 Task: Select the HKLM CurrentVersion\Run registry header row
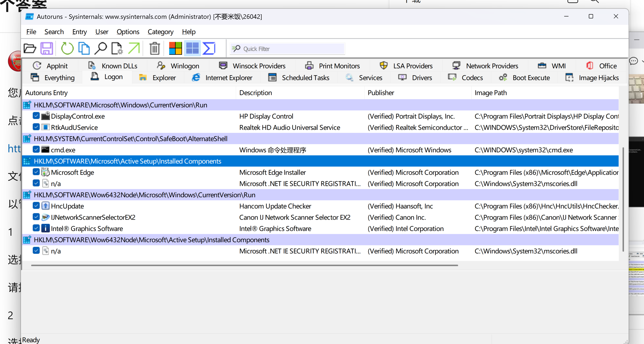click(320, 105)
